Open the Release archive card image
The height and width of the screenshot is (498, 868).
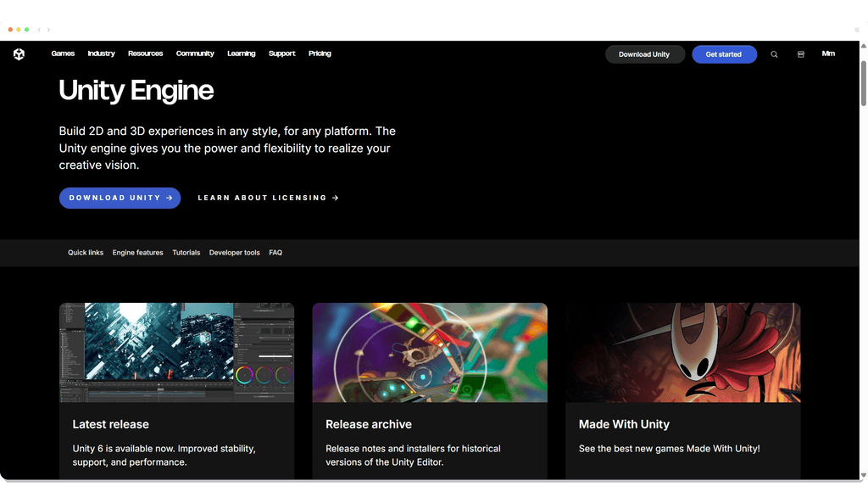tap(430, 352)
